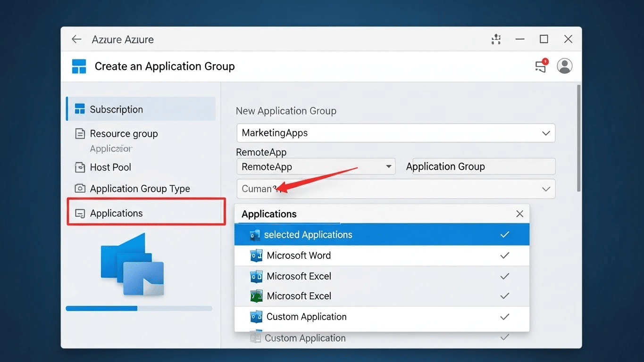This screenshot has height=362, width=644.
Task: Open notifications via the chat bubble badge icon
Action: [540, 66]
